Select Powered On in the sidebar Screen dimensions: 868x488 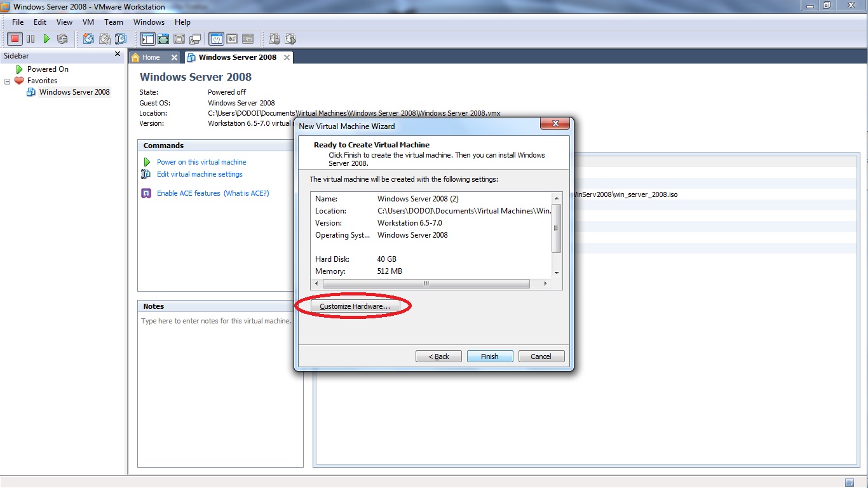(48, 69)
